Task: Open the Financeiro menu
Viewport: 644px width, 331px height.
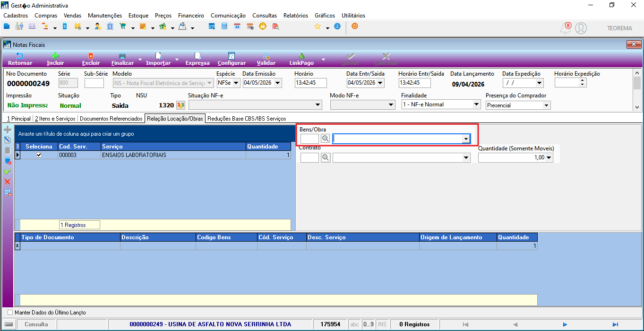Action: pos(191,16)
